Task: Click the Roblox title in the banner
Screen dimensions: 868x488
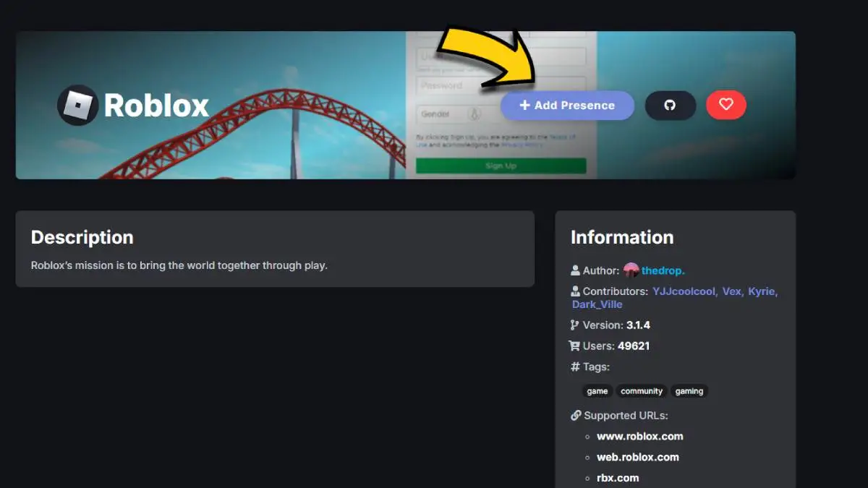Action: (156, 106)
